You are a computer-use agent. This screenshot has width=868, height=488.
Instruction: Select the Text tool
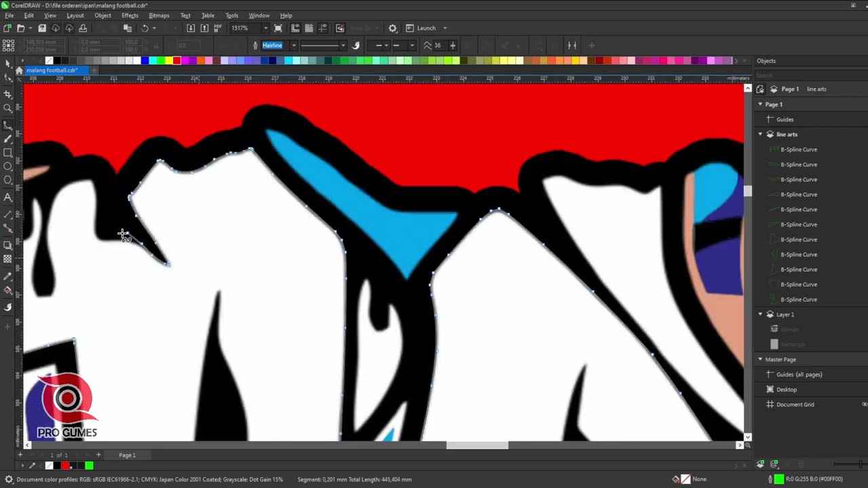tap(7, 197)
